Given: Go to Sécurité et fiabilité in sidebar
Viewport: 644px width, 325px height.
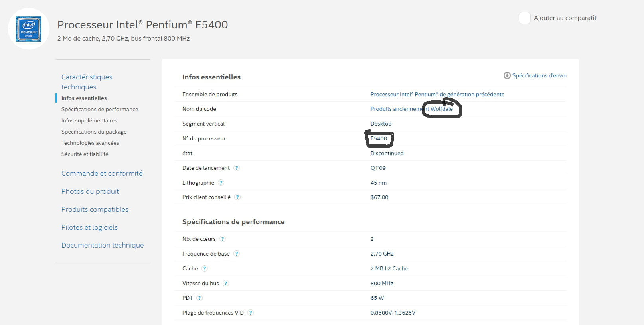Looking at the screenshot, I should pos(85,154).
